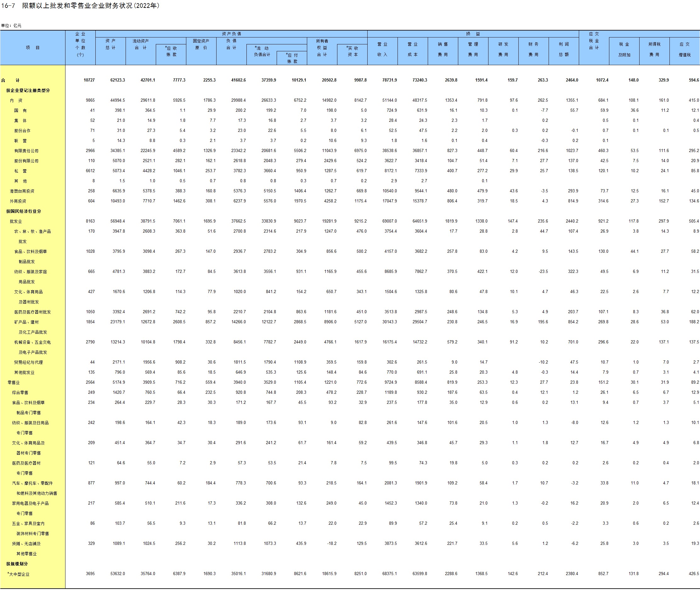Select the 合计 row label
The image size is (700, 599).
coord(10,80)
